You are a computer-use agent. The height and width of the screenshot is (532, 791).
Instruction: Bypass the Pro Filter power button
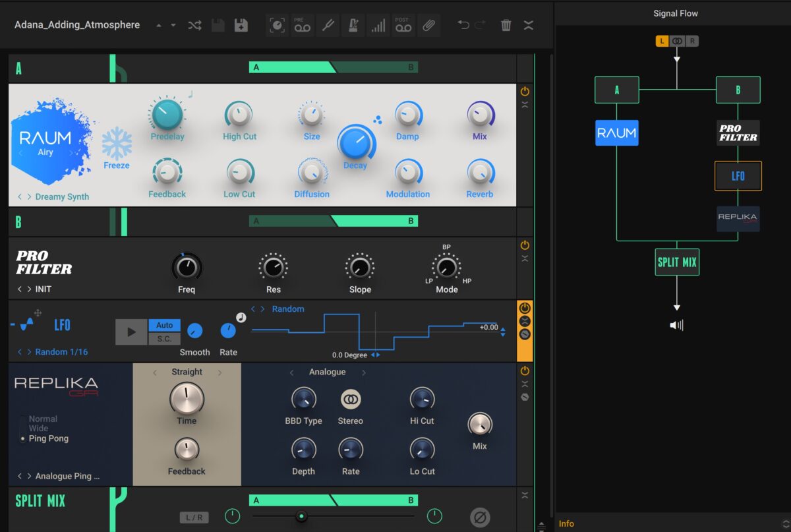[x=525, y=246]
